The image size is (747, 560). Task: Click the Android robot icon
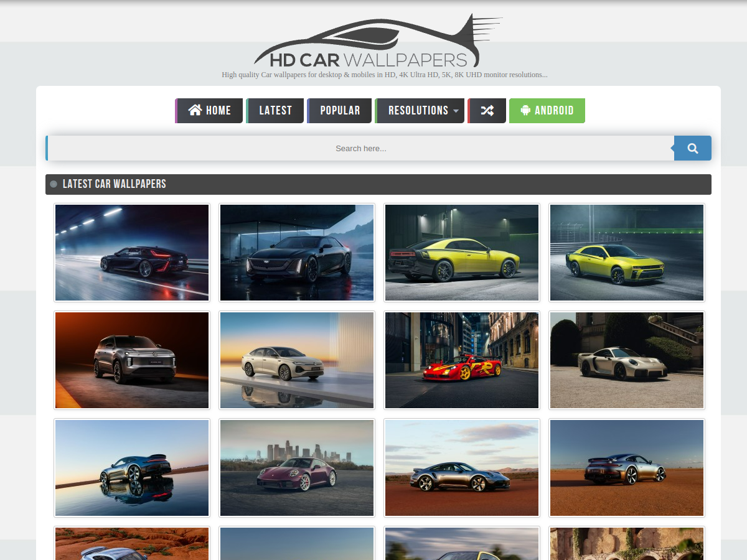[x=525, y=111]
